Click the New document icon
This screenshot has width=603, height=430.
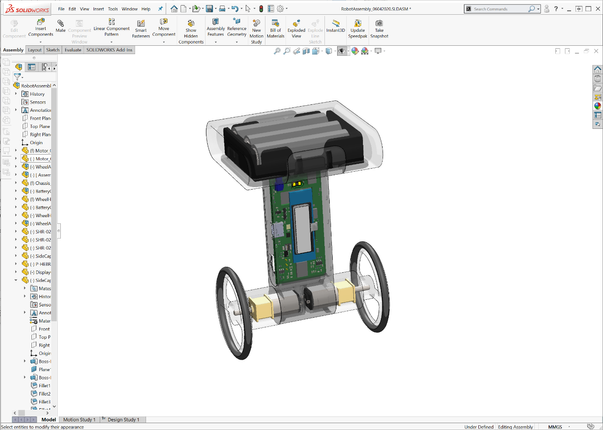click(x=183, y=8)
